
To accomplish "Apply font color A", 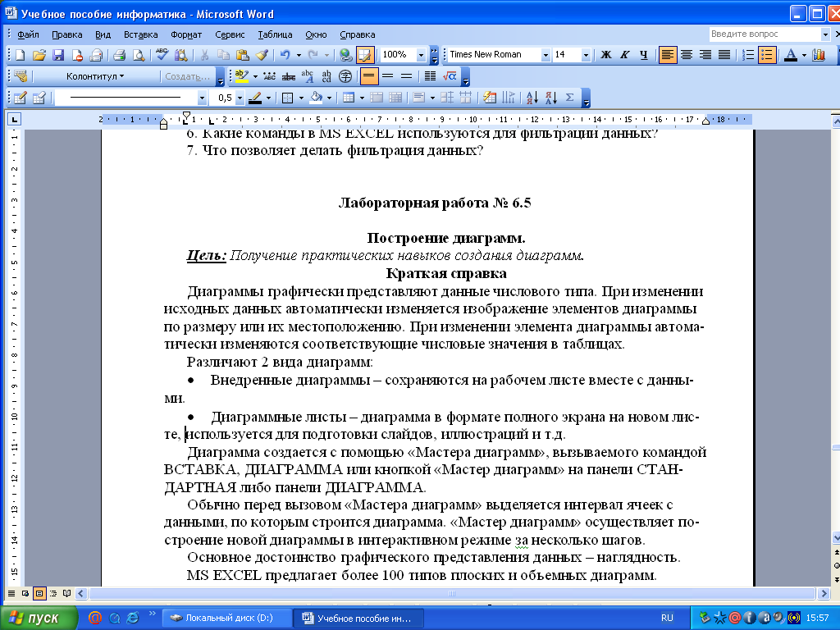I will click(791, 55).
